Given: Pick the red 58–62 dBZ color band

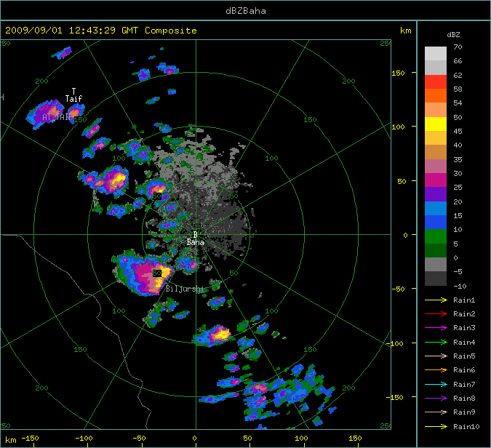Looking at the screenshot, I should [x=436, y=81].
